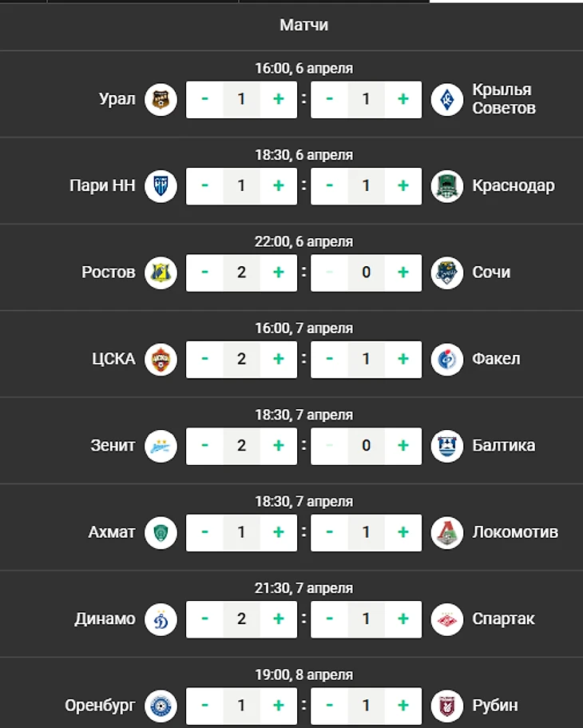Screen dimensions: 583x728
Task: Decrease Akhmat's predicted score
Action: click(205, 532)
